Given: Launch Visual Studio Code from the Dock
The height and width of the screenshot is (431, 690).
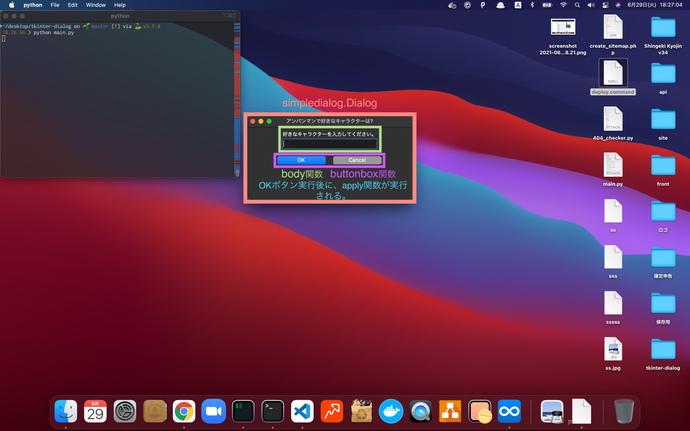Looking at the screenshot, I should [x=302, y=411].
